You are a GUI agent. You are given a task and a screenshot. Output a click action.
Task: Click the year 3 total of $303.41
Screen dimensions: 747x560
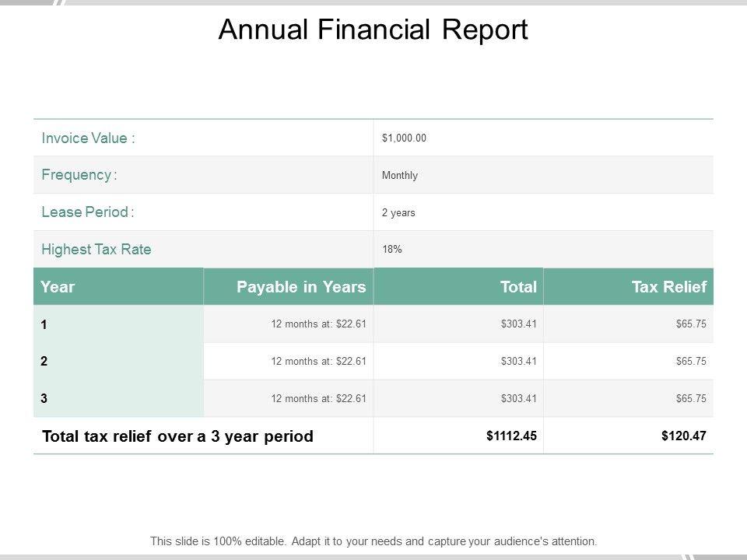pyautogui.click(x=519, y=399)
